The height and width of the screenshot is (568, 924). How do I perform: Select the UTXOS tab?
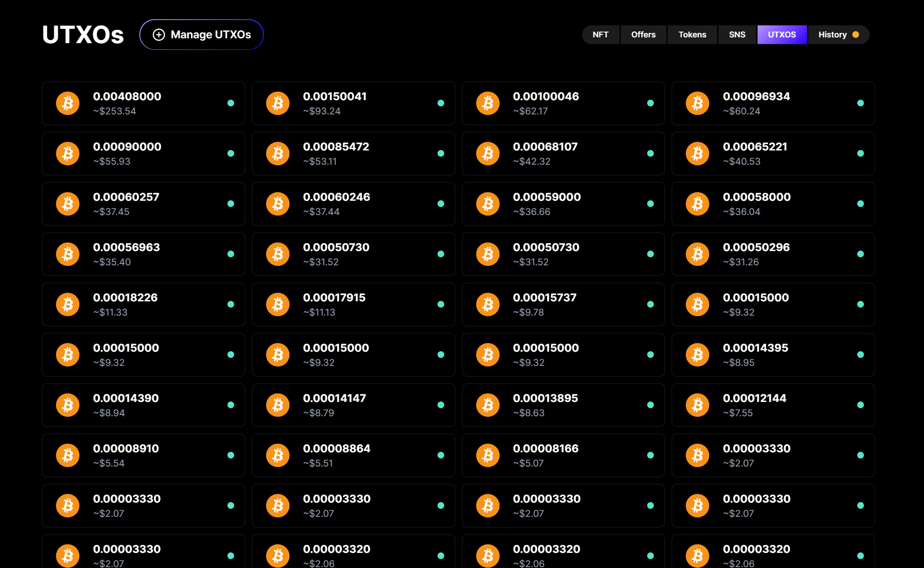(x=782, y=35)
